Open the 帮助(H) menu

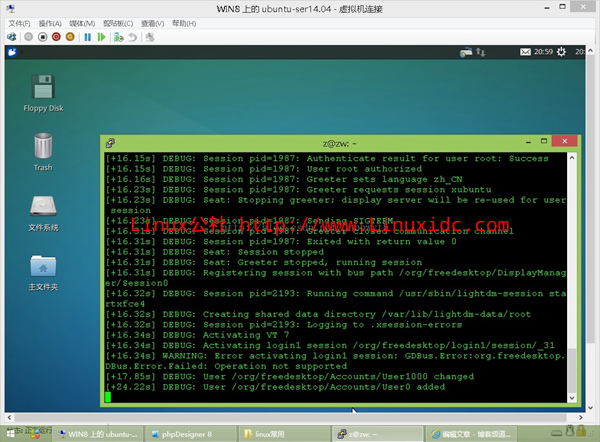click(x=184, y=24)
